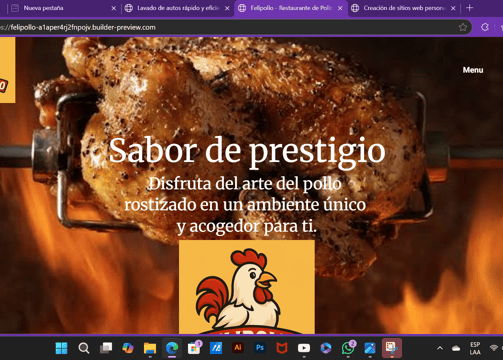Open a new browser tab
503x360 pixels.
tap(470, 8)
